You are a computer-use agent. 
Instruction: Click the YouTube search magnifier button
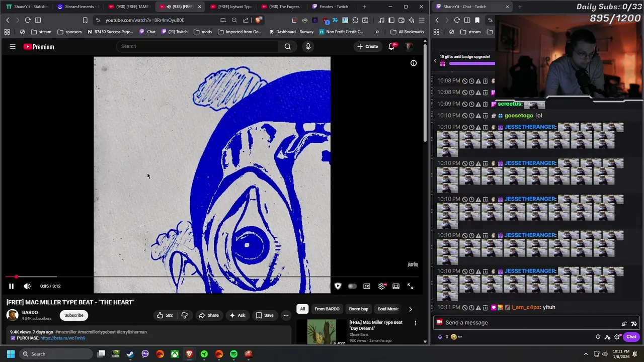point(287,46)
